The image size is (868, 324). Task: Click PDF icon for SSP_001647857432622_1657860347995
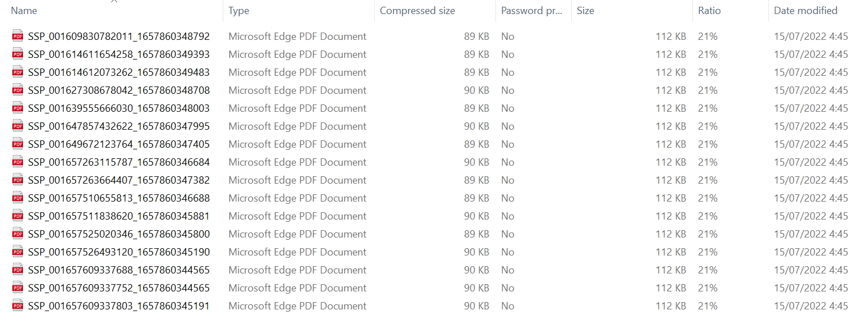coord(17,126)
